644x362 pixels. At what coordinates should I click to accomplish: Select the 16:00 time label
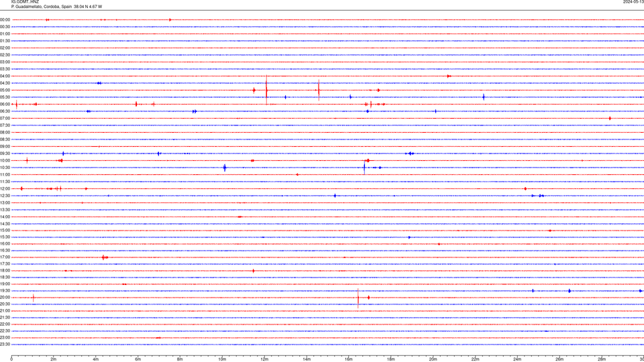pos(5,243)
